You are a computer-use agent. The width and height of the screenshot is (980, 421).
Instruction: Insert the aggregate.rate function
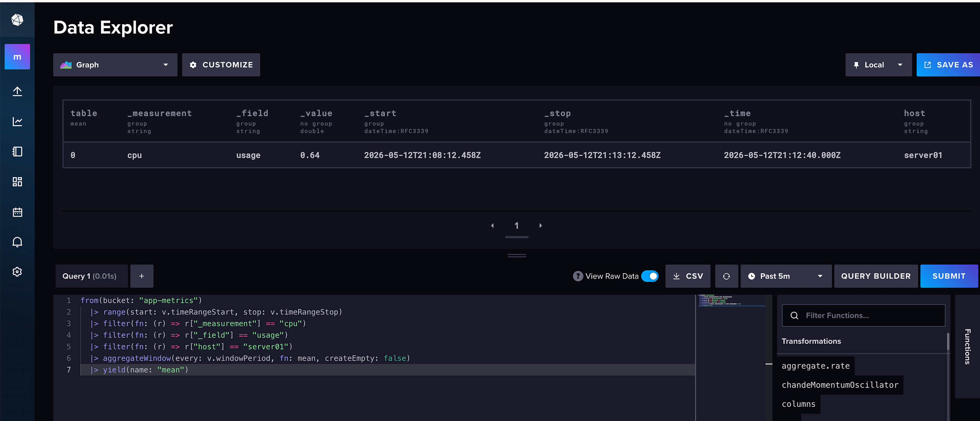[x=816, y=366]
